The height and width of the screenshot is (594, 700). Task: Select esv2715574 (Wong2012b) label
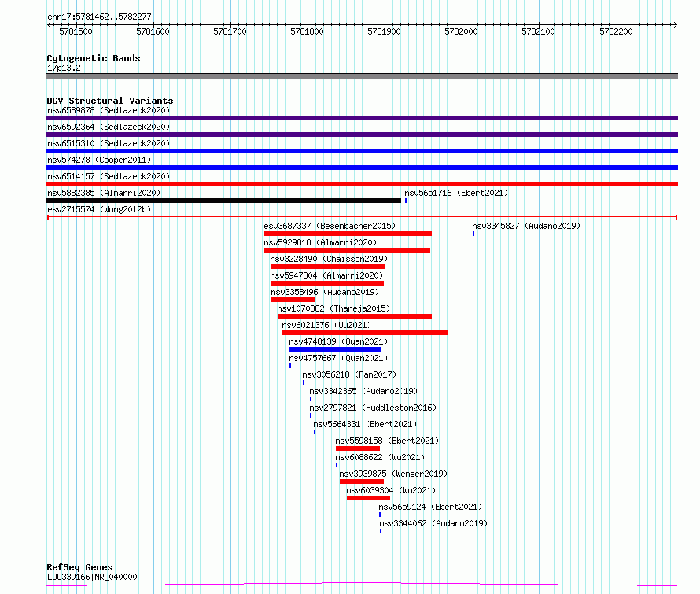99,209
